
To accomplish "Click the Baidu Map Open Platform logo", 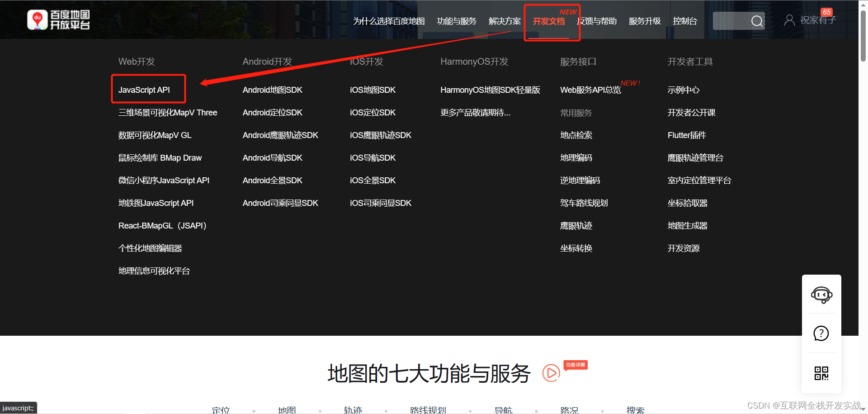I will pos(58,20).
